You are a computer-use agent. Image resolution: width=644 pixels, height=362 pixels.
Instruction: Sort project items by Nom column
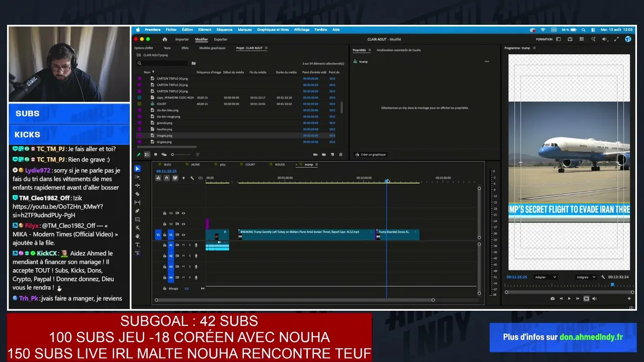click(147, 72)
